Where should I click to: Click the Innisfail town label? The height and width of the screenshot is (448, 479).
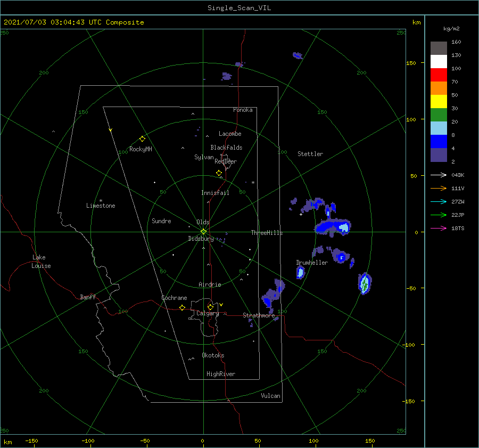[215, 193]
